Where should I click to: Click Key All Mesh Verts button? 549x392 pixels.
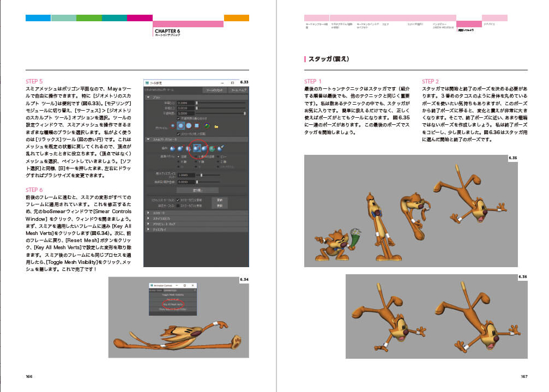click(173, 304)
